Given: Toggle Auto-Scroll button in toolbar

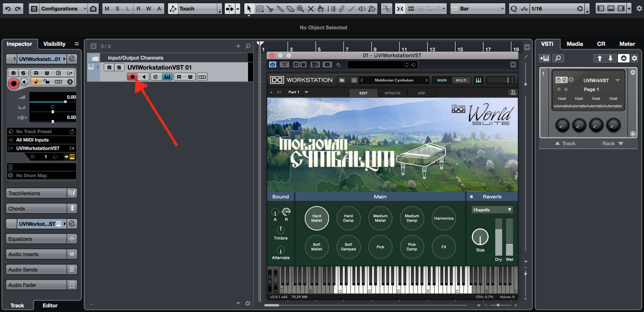Looking at the screenshot, I should coord(229,9).
